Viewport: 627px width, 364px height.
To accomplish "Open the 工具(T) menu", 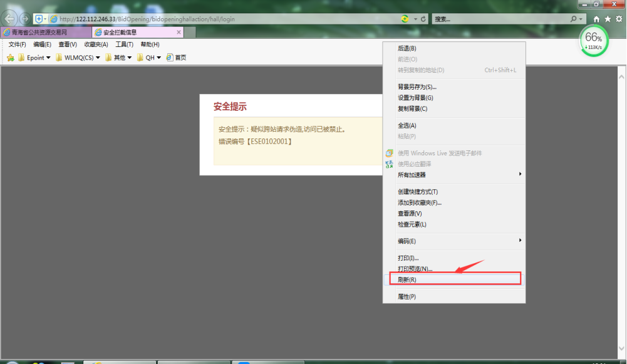I will tap(124, 44).
